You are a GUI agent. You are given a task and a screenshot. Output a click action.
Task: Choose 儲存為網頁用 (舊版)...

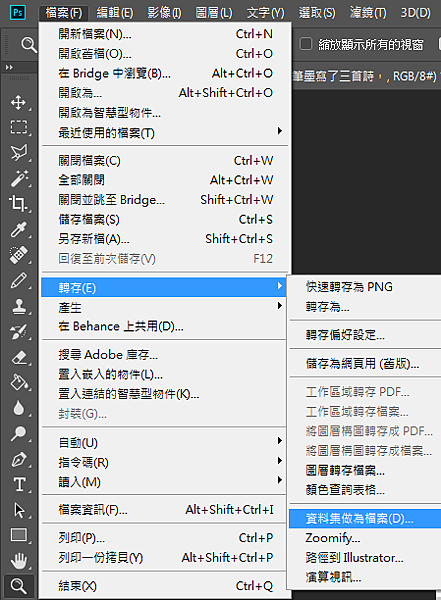pos(365,363)
